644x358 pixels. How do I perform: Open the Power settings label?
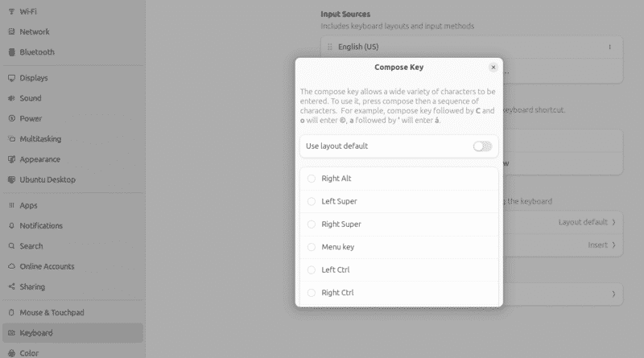click(x=31, y=118)
